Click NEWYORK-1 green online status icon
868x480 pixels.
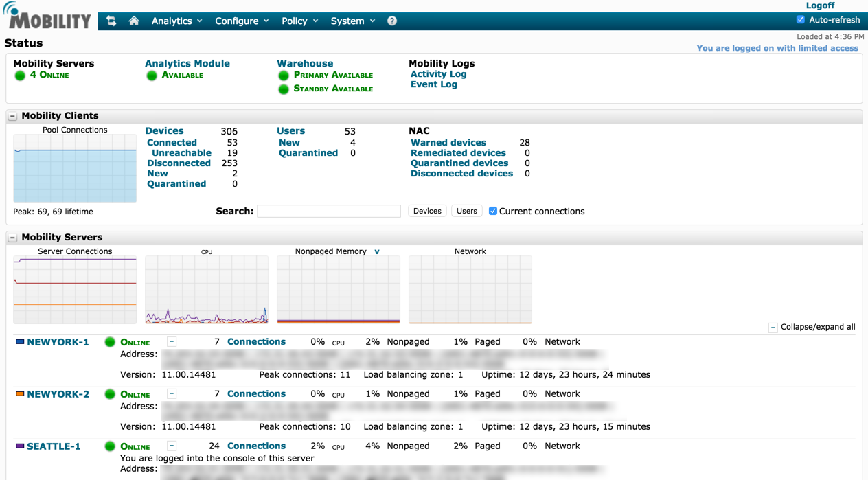tap(110, 342)
